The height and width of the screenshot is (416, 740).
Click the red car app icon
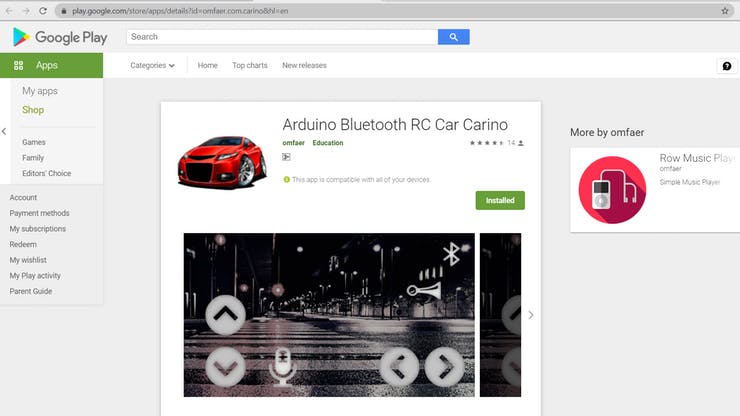coord(222,162)
